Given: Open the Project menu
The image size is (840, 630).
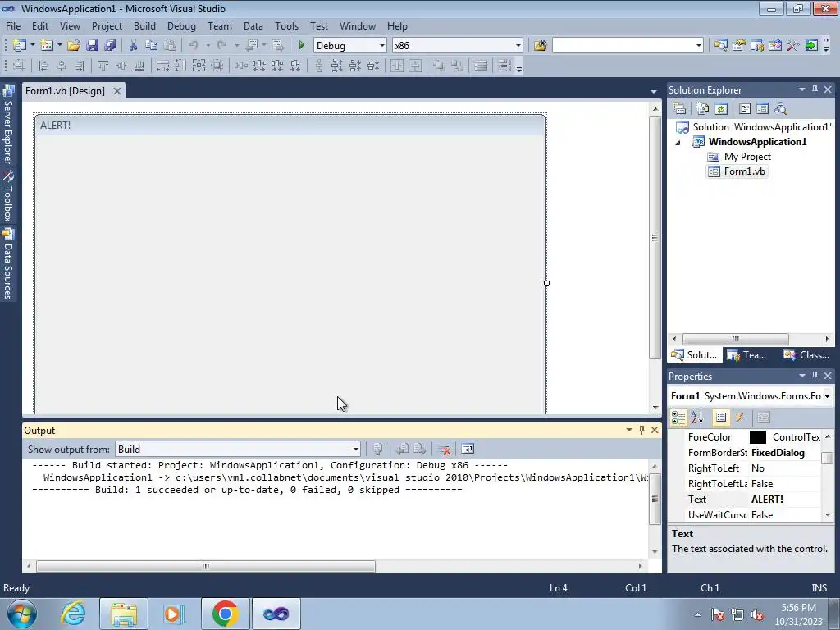Looking at the screenshot, I should [107, 25].
